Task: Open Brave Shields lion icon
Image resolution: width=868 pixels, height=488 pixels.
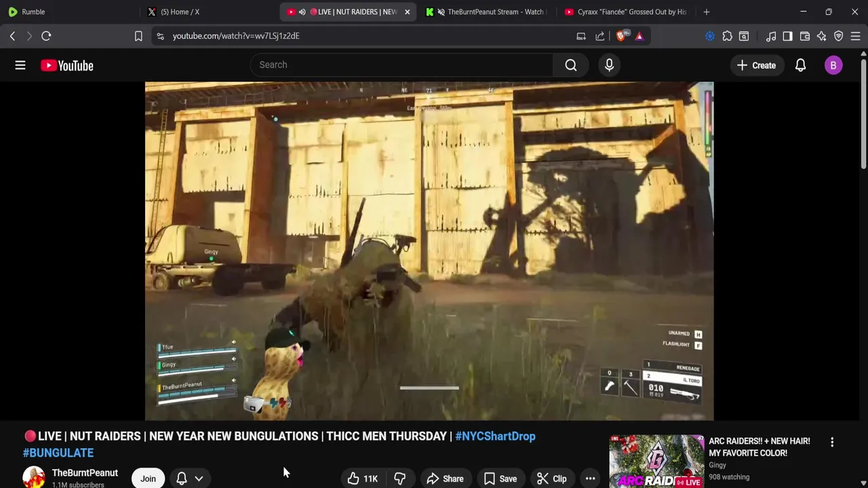Action: 621,36
